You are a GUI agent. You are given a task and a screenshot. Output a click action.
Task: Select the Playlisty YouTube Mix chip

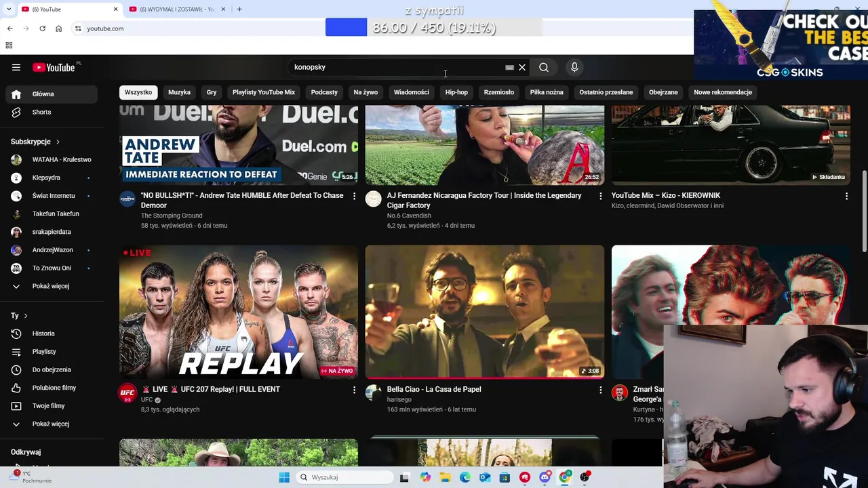point(264,92)
